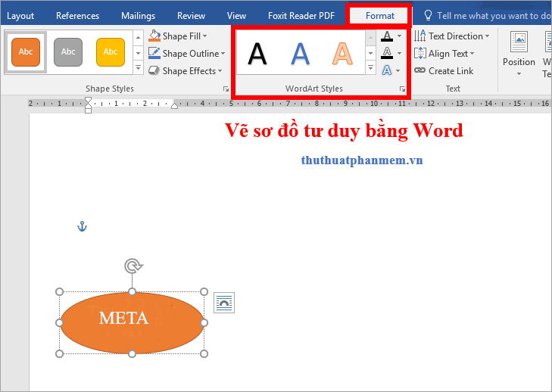
Task: Select the yellow Abc shape style
Action: tap(111, 51)
